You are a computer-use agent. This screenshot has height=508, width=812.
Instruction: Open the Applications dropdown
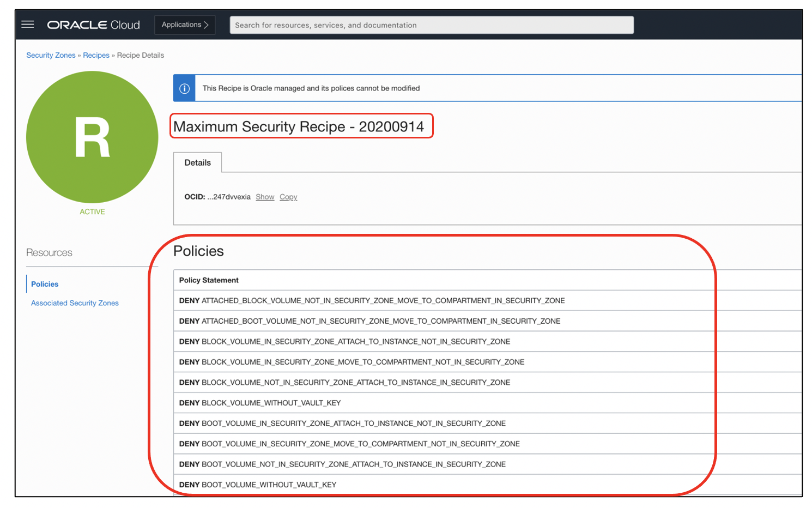pos(185,24)
